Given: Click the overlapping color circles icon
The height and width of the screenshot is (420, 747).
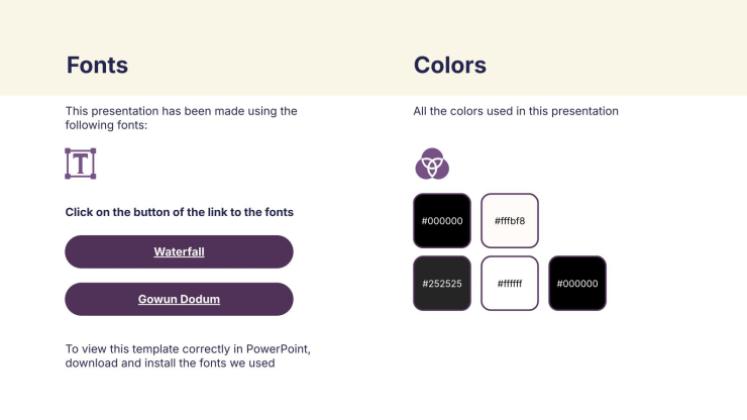Looking at the screenshot, I should (432, 163).
